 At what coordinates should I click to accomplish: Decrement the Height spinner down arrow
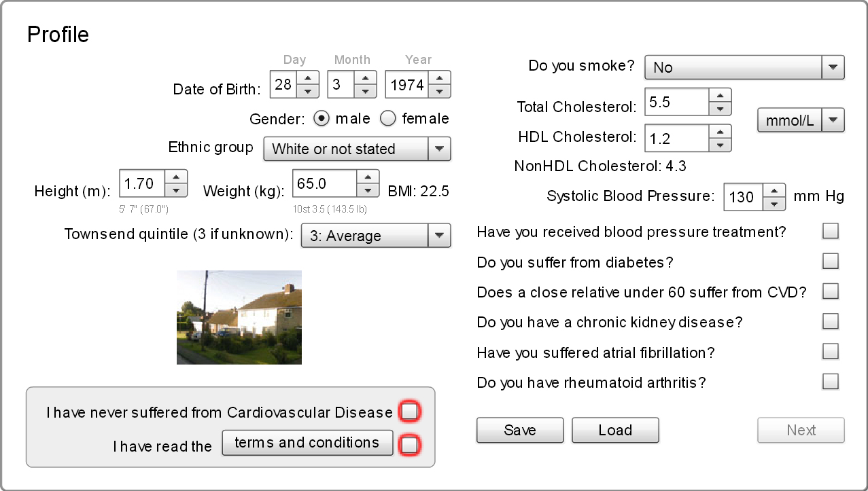click(x=177, y=190)
